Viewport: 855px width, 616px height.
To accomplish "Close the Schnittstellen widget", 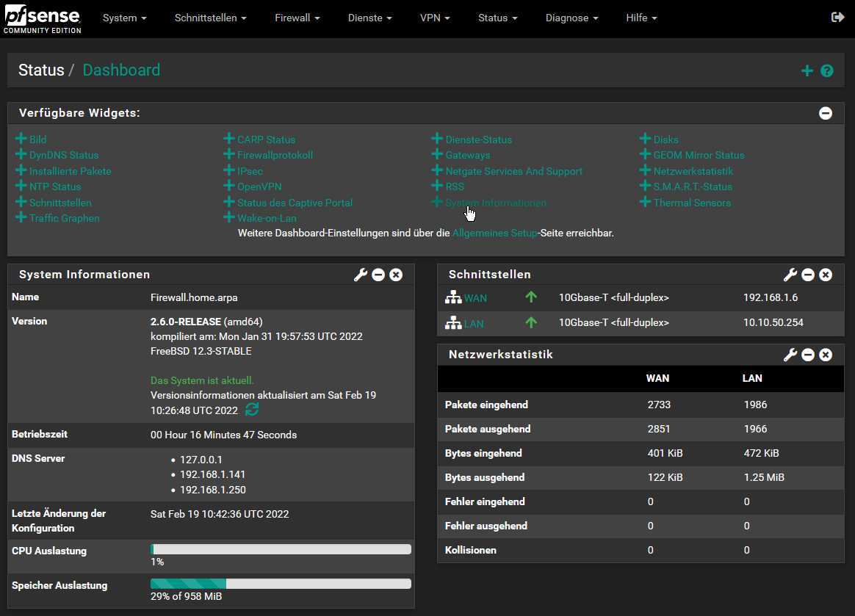I will click(x=826, y=275).
